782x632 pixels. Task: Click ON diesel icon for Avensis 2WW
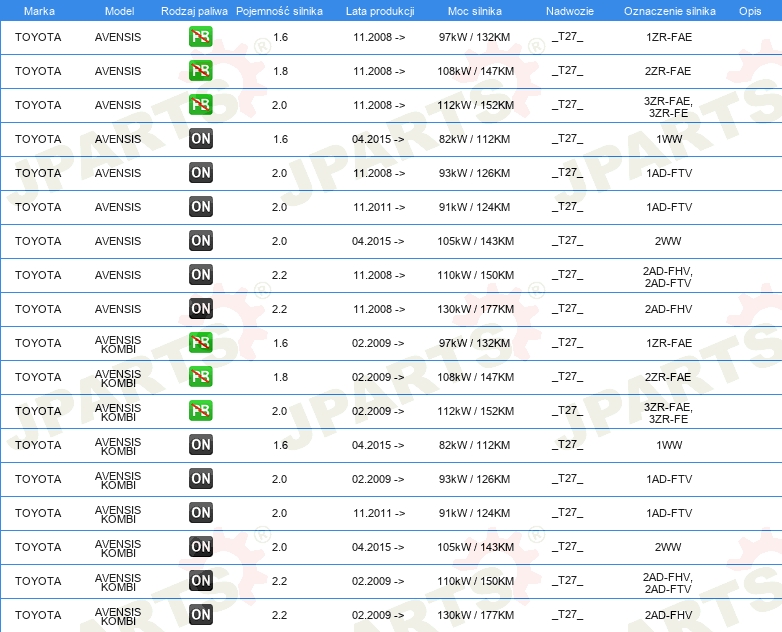coord(200,240)
